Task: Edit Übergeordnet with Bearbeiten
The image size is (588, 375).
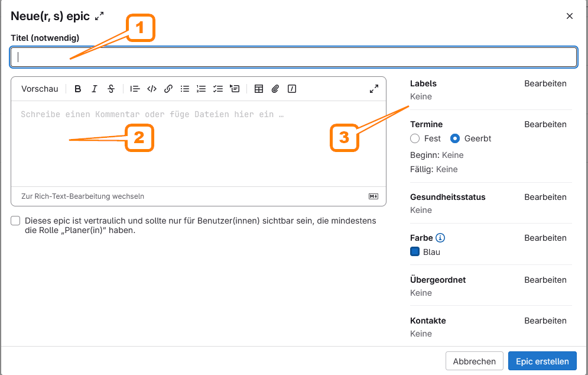Action: 545,280
